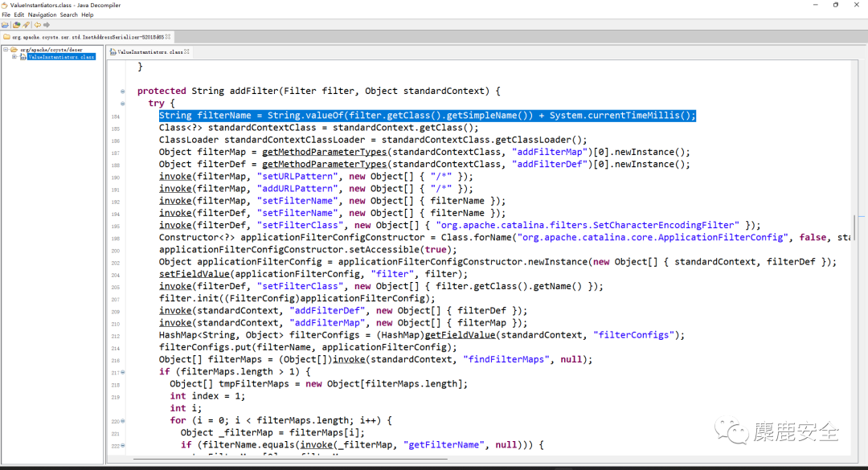Click the highlighted String filterName line

point(428,116)
